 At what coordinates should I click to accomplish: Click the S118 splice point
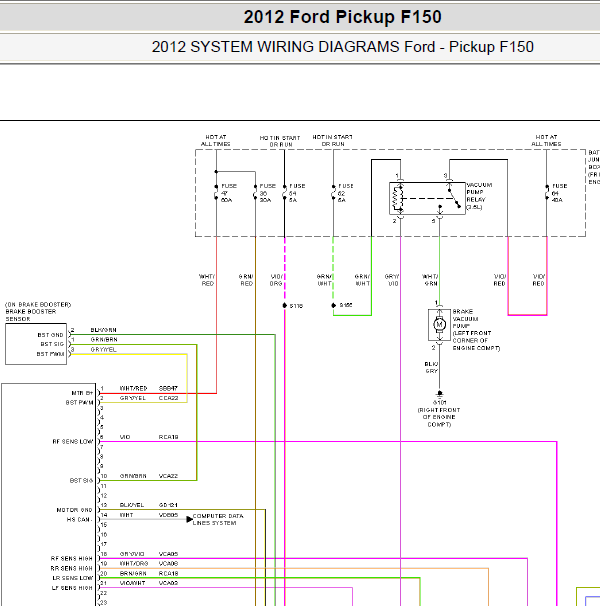click(285, 305)
